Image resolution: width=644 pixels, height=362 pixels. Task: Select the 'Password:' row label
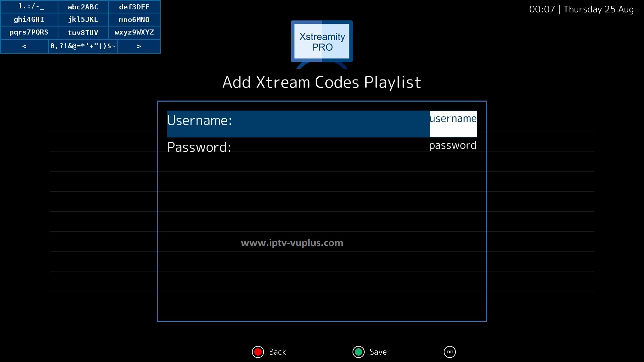pyautogui.click(x=199, y=147)
